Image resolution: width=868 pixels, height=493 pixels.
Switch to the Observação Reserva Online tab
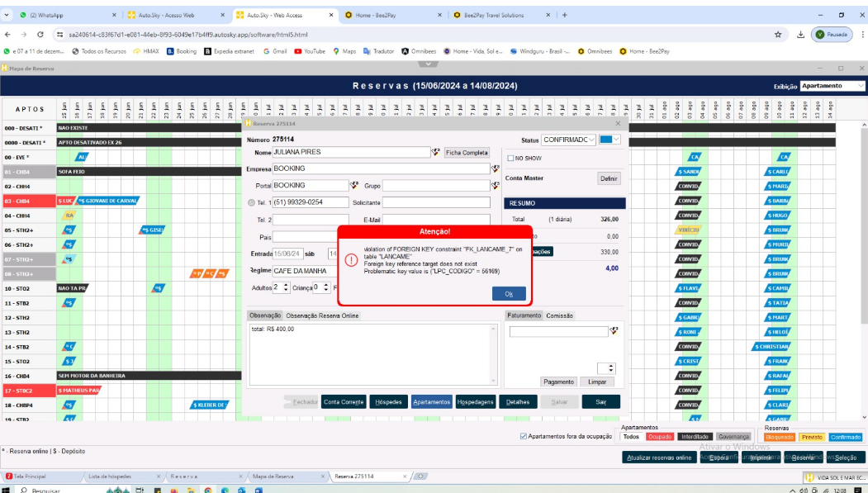pyautogui.click(x=323, y=315)
